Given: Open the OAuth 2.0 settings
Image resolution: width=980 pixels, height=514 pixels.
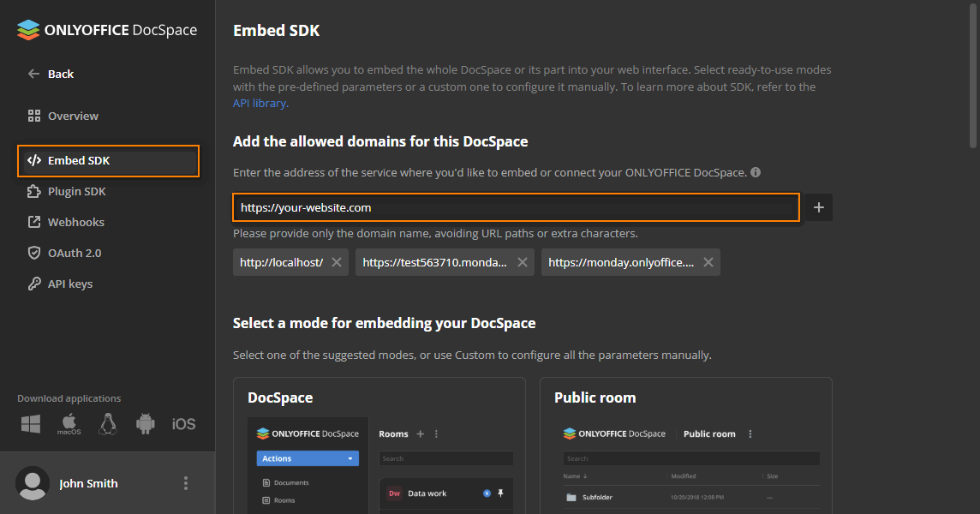Looking at the screenshot, I should coord(64,253).
